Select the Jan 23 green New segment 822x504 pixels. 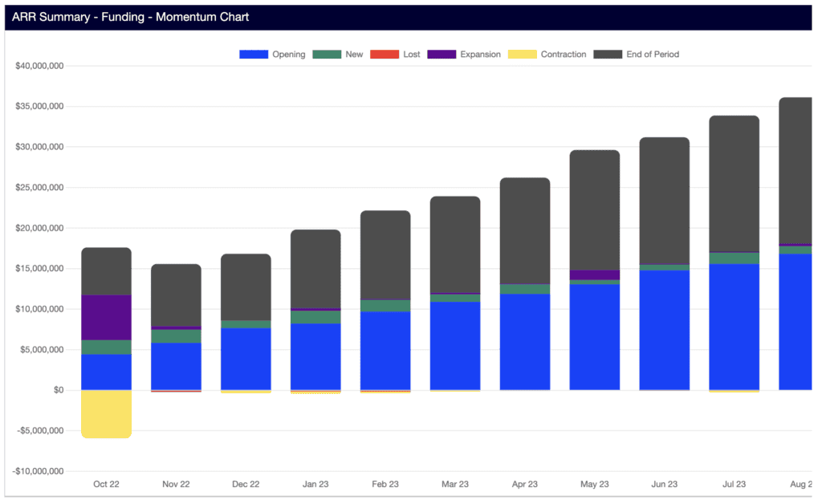pos(315,317)
